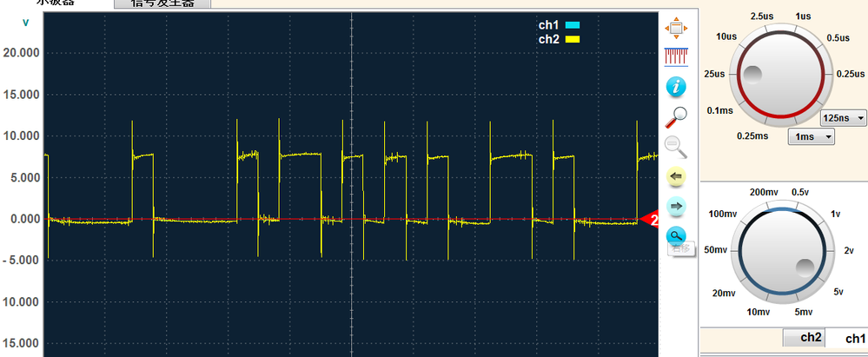
Task: Click the move/pan arrows icon
Action: coord(676,28)
